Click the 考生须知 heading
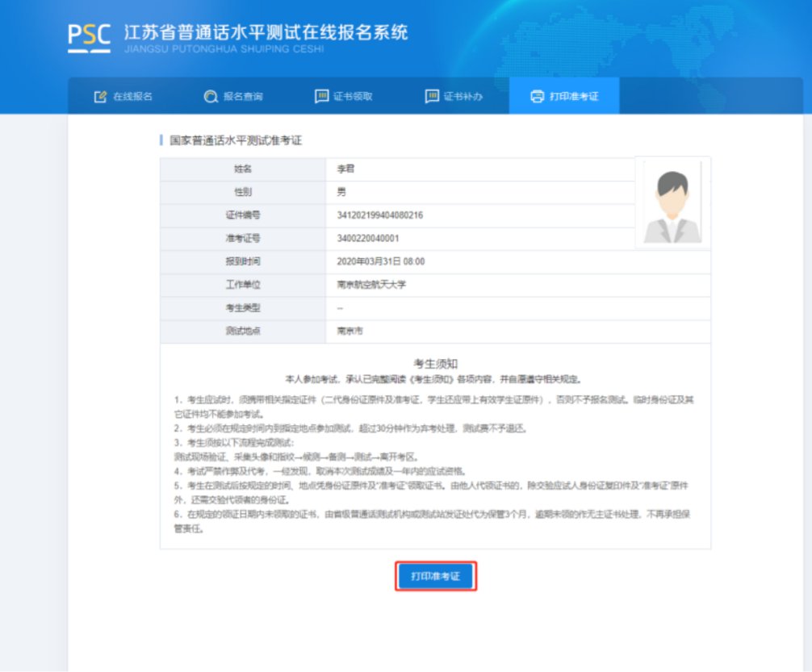The width and height of the screenshot is (812, 672). pos(435,365)
